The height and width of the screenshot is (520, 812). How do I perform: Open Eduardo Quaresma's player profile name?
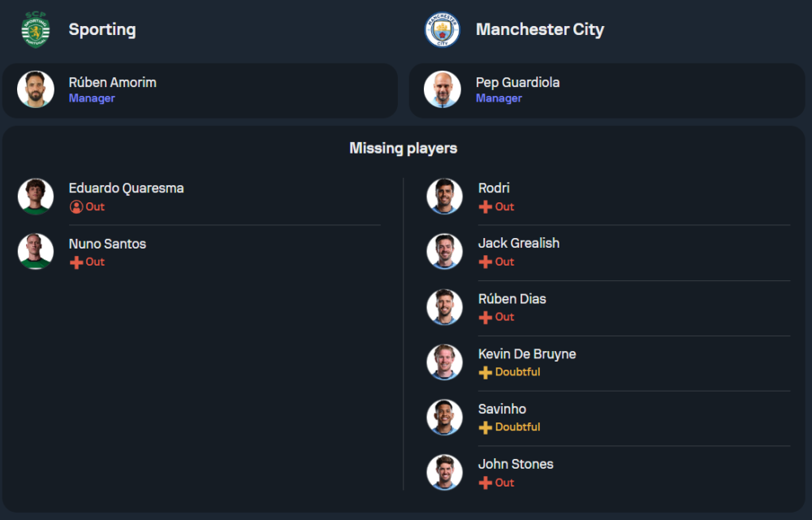click(x=126, y=188)
